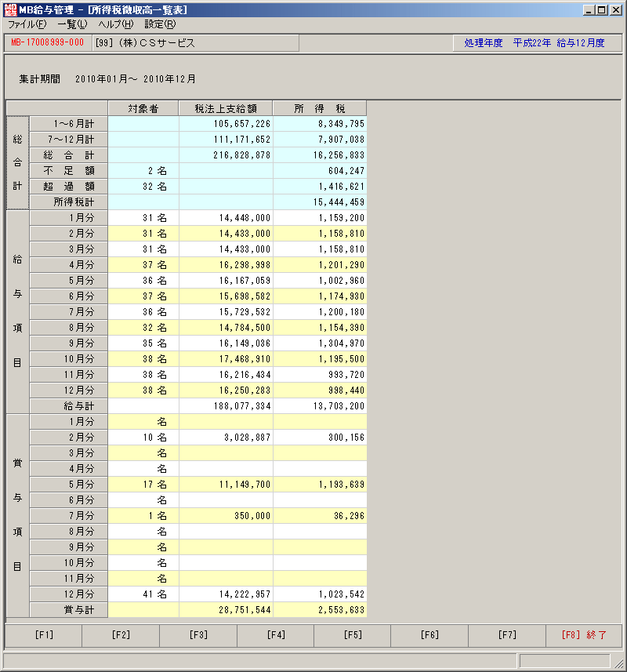The width and height of the screenshot is (627, 672).
Task: Click the [F5] function button
Action: pos(353,635)
